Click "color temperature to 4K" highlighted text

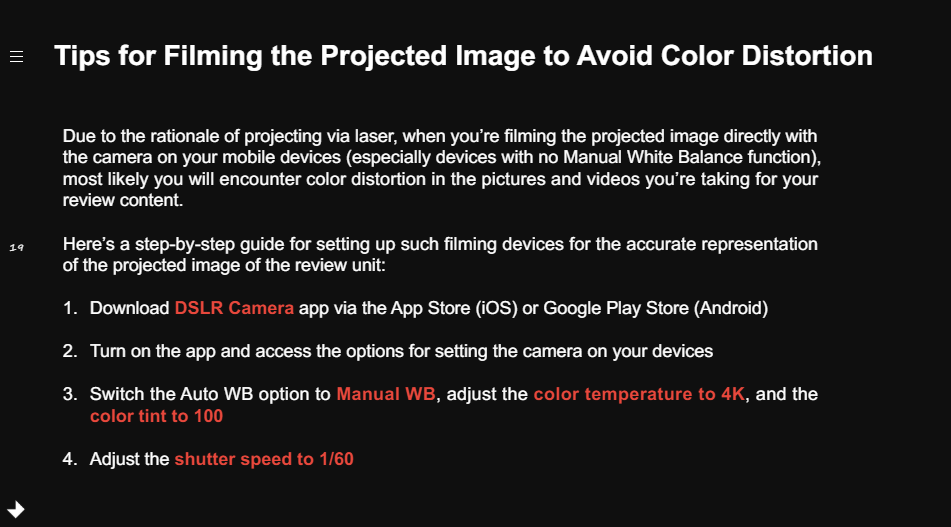coord(639,394)
